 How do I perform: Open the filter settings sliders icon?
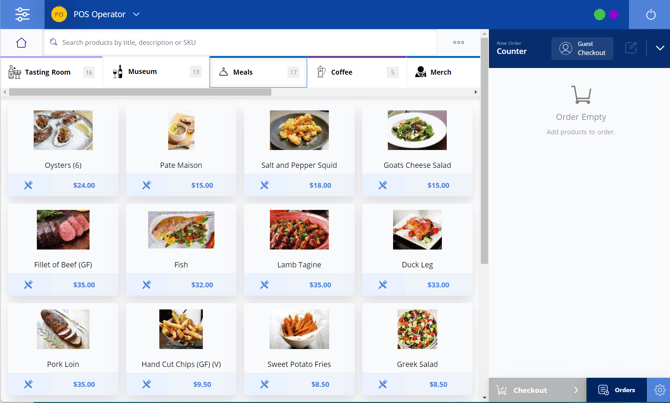point(22,14)
